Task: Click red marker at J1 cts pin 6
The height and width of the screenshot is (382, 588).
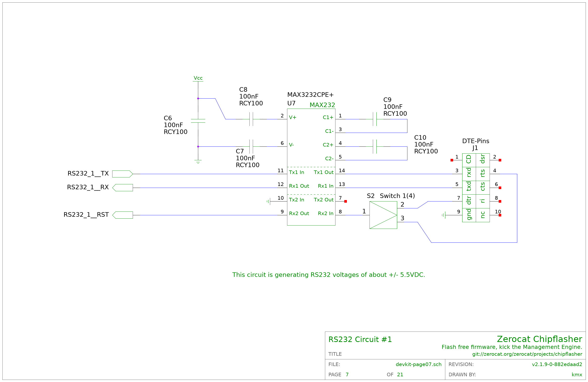Action: [500, 188]
